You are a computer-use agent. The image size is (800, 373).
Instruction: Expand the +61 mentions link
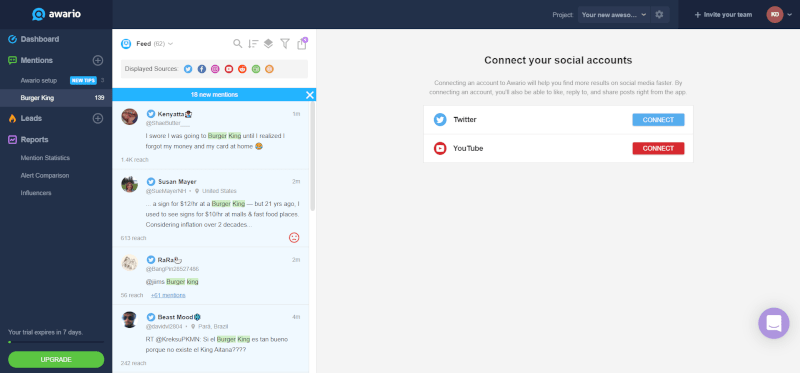[168, 295]
